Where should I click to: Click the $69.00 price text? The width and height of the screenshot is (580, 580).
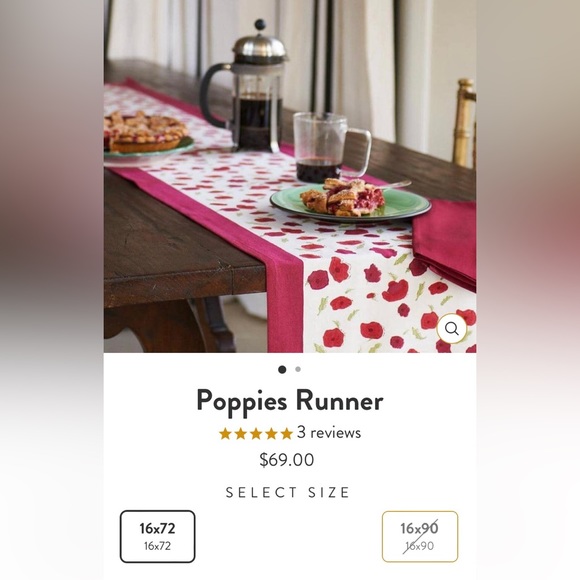click(287, 460)
